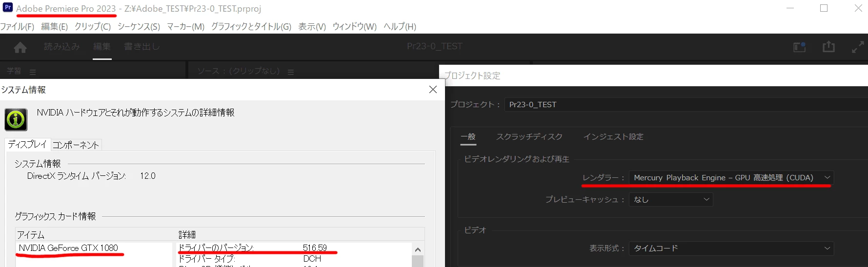Open the クリップ(C) menu
The image size is (868, 267).
click(x=93, y=27)
